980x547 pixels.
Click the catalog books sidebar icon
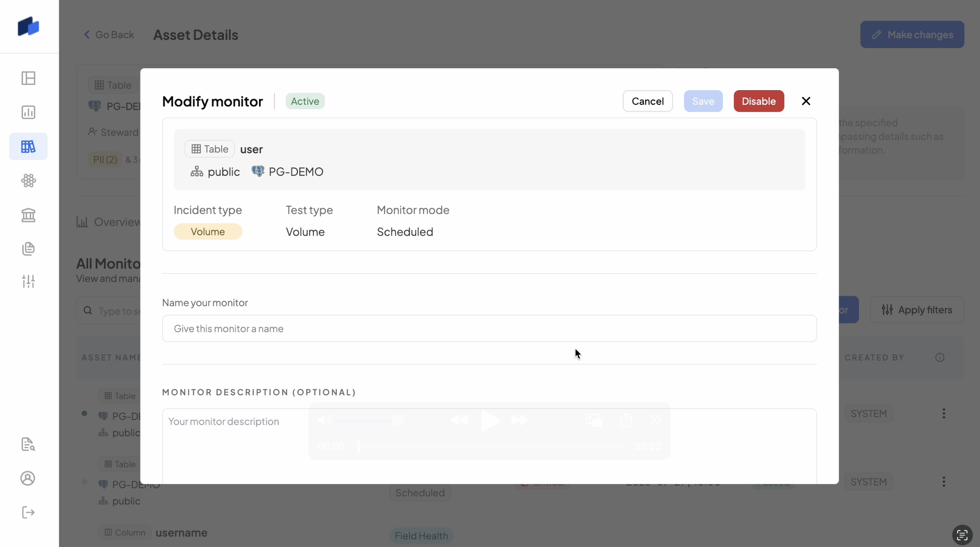coord(28,146)
